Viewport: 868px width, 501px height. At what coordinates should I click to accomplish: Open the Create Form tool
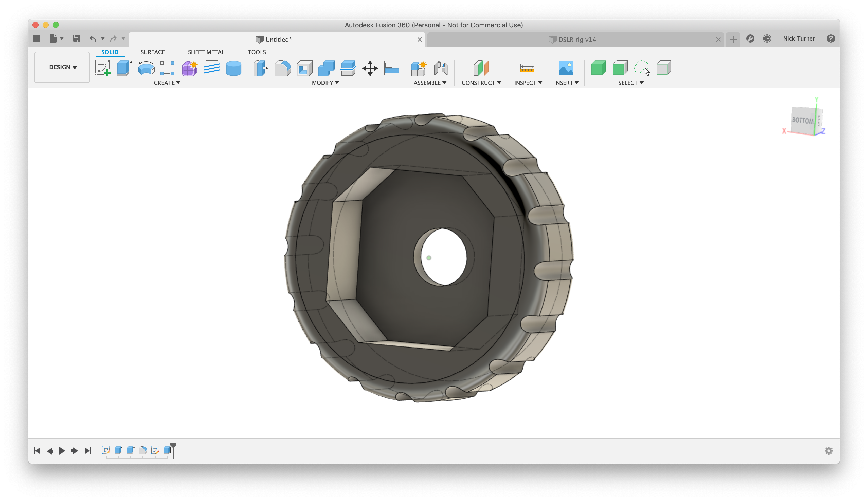click(190, 68)
